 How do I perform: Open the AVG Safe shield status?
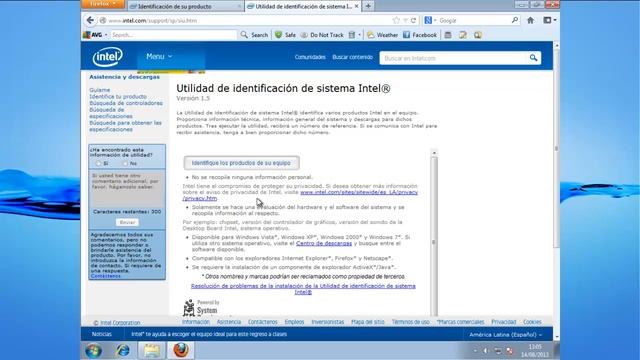[x=285, y=35]
